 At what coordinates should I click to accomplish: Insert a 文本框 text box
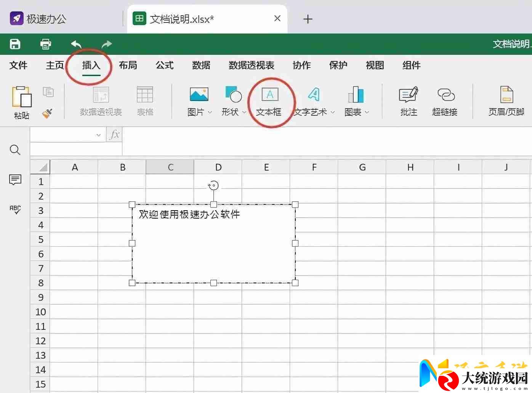269,101
